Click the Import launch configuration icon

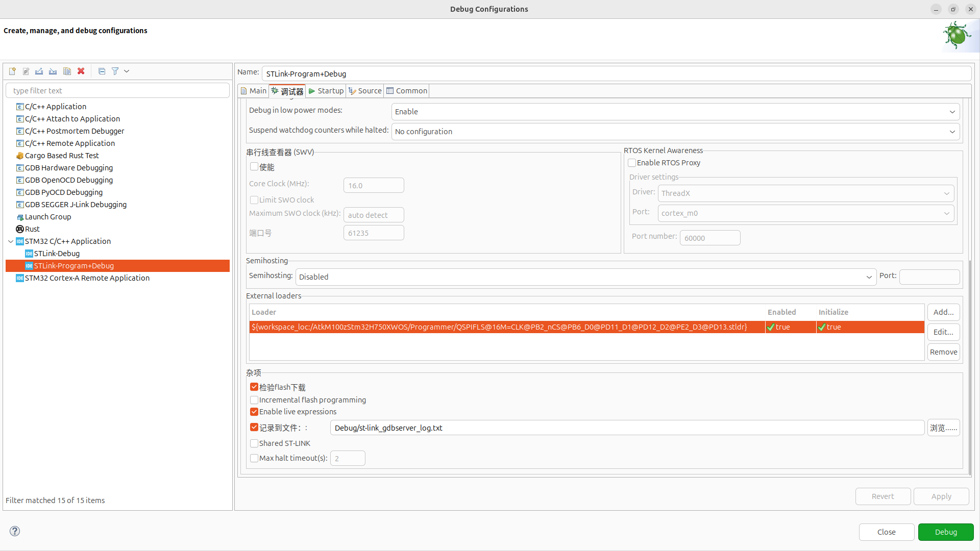53,71
